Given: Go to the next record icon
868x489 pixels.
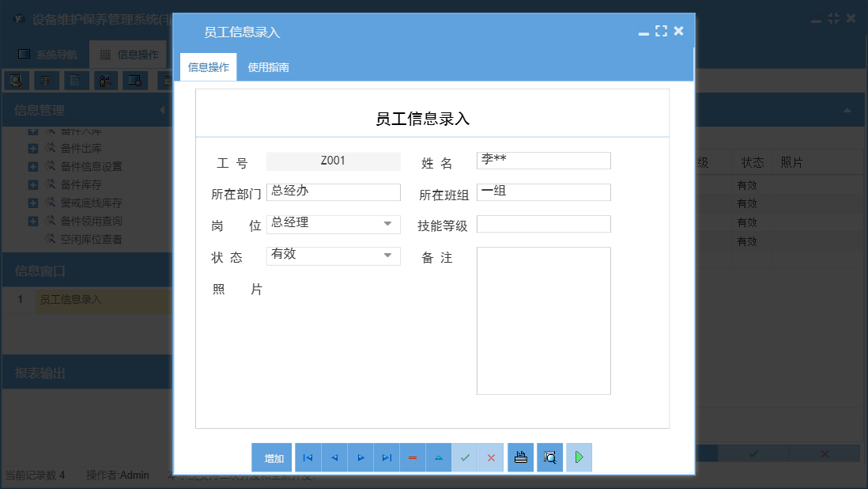Looking at the screenshot, I should click(360, 457).
